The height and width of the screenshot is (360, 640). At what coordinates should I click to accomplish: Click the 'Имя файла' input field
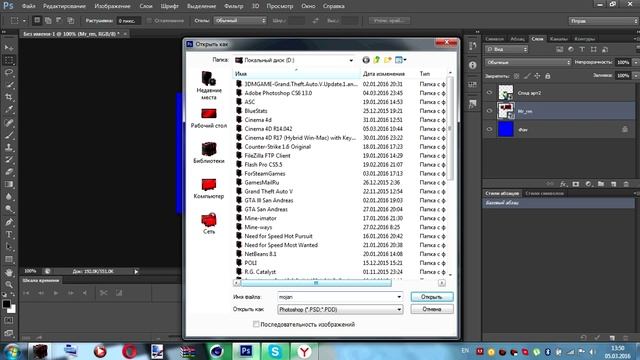[x=336, y=297]
